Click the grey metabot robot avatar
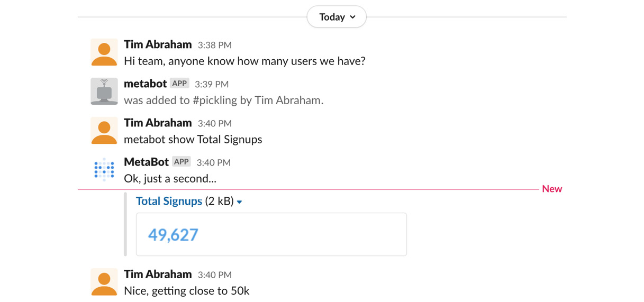 tap(104, 91)
